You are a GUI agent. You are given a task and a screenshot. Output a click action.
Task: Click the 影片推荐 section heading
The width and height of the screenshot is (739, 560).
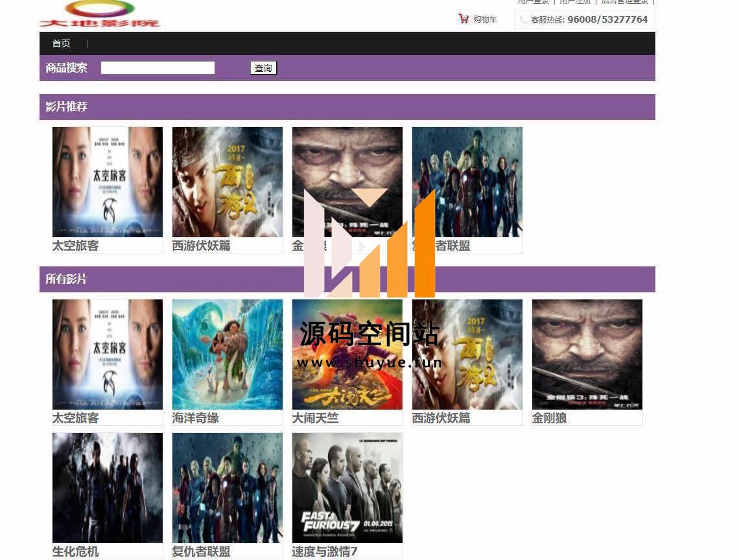click(x=67, y=106)
